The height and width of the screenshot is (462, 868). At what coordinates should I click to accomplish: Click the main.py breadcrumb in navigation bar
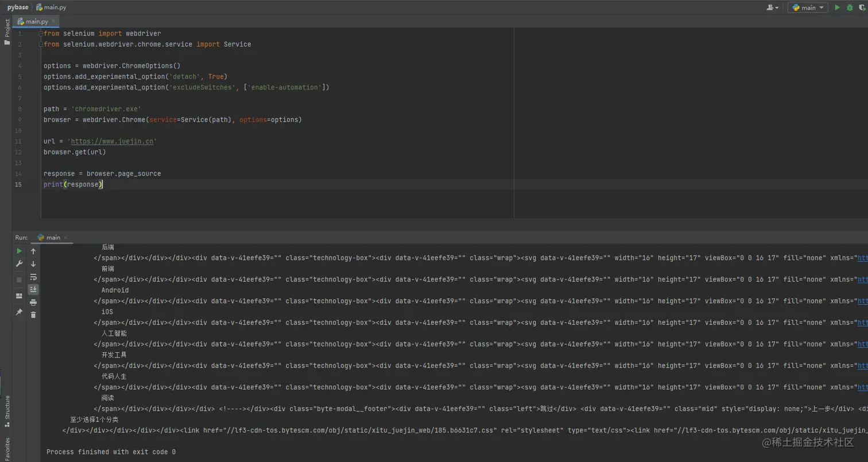point(51,7)
